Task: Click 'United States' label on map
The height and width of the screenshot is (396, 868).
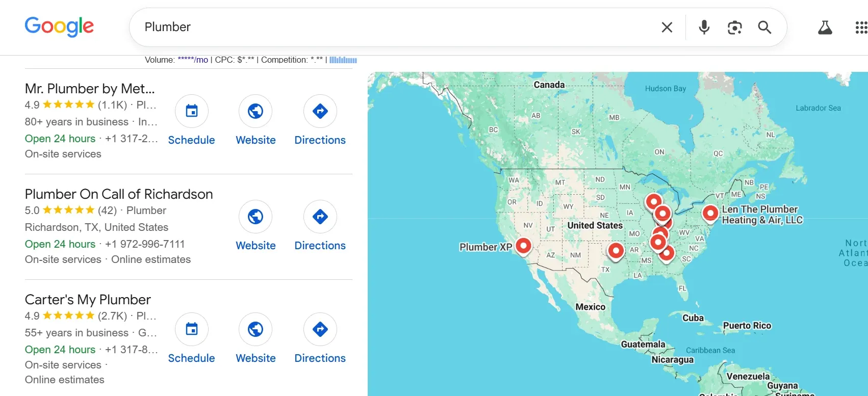Action: [x=595, y=225]
